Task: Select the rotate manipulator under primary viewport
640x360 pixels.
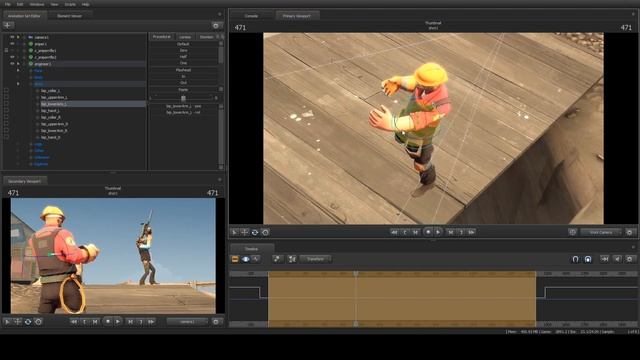Action: point(255,232)
